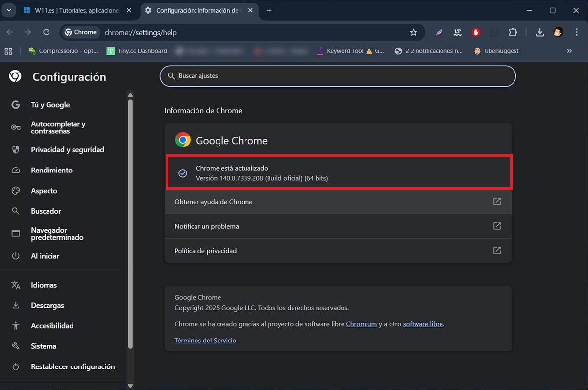Open Privacidad y seguridad settings section
The width and height of the screenshot is (588, 390).
(68, 150)
